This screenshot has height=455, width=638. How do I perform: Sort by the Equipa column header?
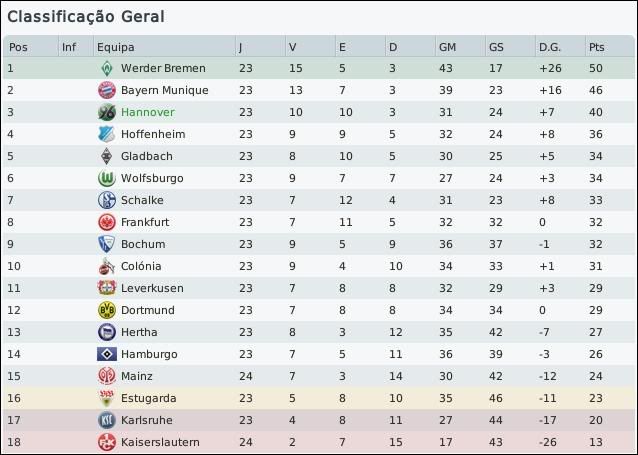(115, 47)
